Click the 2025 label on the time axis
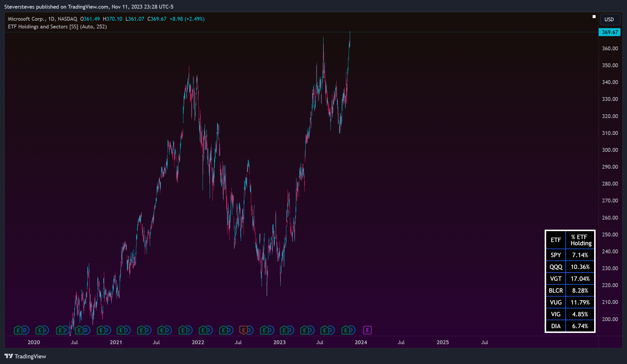Image resolution: width=627 pixels, height=364 pixels. (443, 342)
